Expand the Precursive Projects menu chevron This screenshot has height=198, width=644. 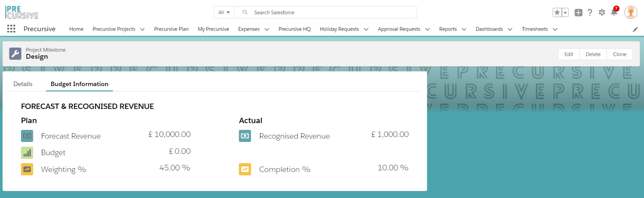point(142,29)
